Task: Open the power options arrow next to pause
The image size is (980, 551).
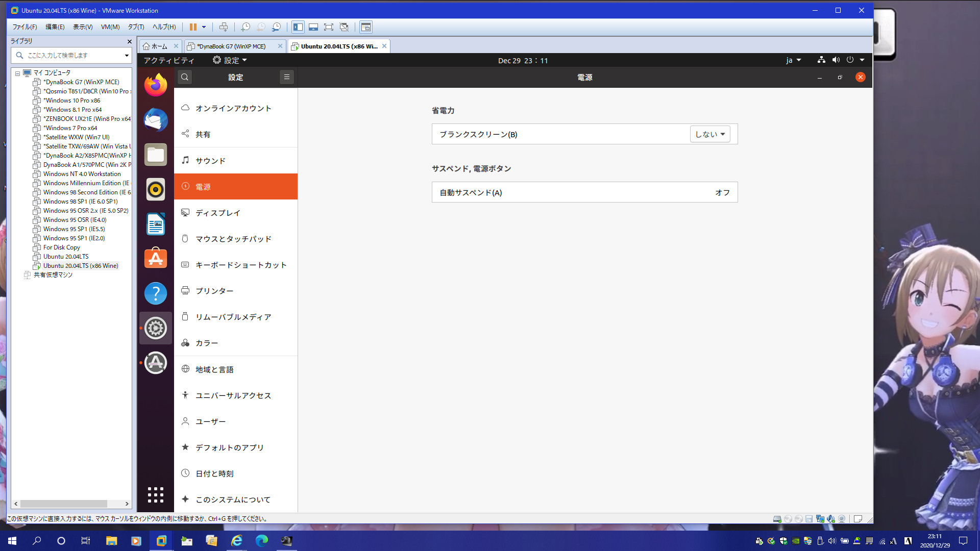Action: (204, 27)
